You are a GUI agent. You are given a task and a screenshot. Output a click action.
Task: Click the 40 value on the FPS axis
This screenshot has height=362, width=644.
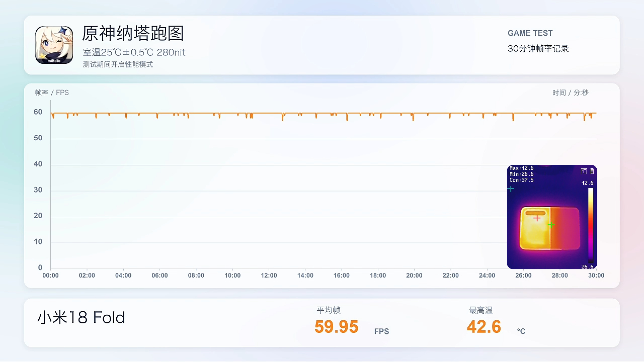pos(38,164)
